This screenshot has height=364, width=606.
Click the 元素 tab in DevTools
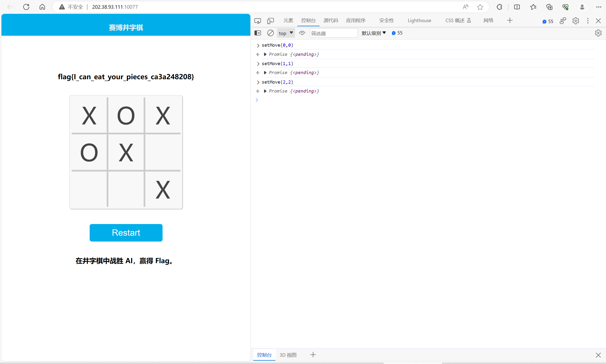(287, 20)
